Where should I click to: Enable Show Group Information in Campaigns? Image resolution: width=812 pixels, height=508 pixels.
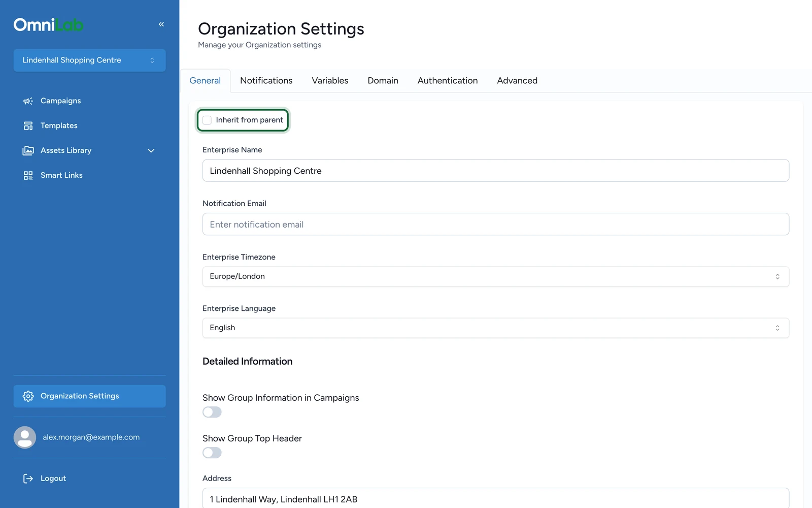click(x=212, y=412)
